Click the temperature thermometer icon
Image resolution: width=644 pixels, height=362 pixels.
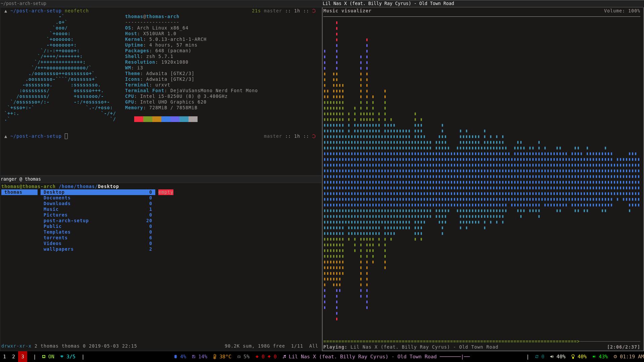(215, 357)
